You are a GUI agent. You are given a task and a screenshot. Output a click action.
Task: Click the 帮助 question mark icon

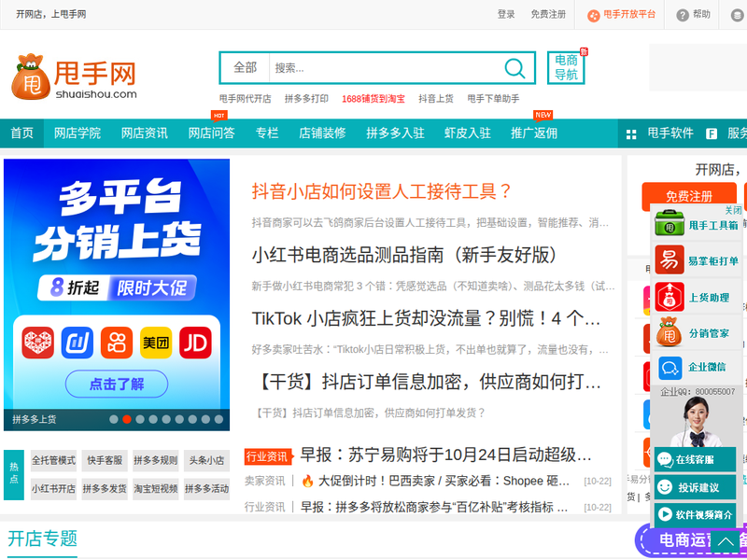(683, 15)
